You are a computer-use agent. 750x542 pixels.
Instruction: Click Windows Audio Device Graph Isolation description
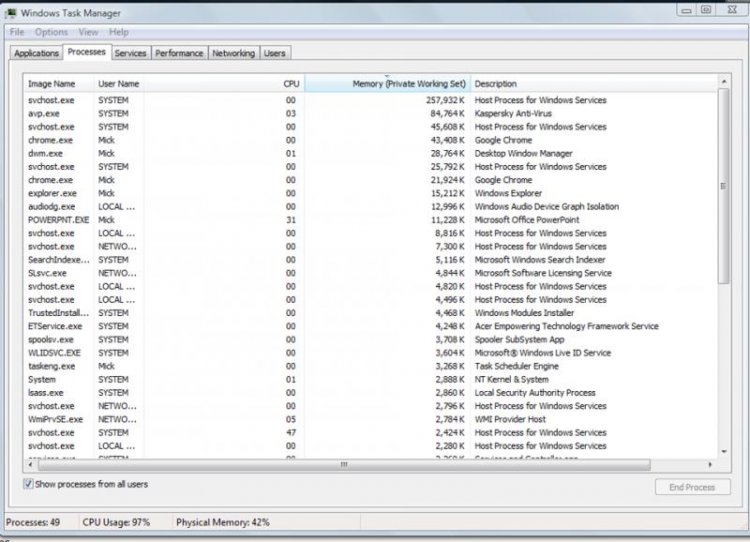pyautogui.click(x=547, y=207)
